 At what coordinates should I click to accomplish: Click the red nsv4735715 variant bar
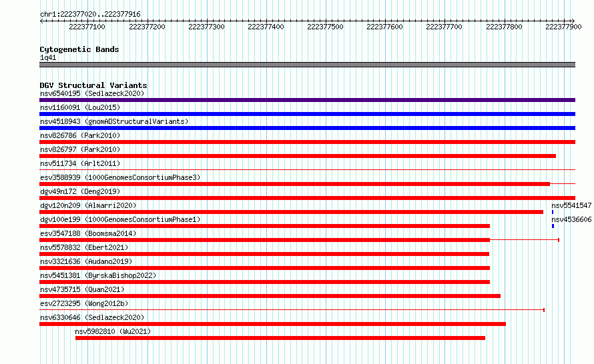(x=270, y=296)
